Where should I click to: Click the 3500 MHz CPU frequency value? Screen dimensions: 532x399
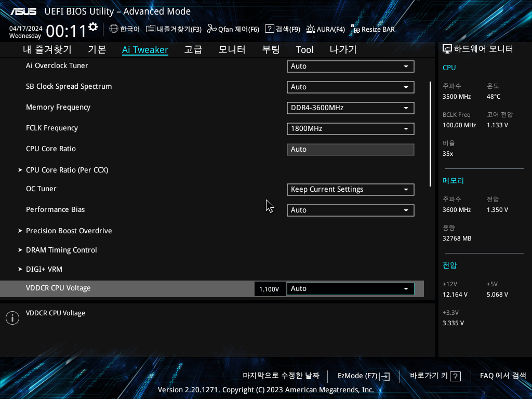tap(457, 97)
